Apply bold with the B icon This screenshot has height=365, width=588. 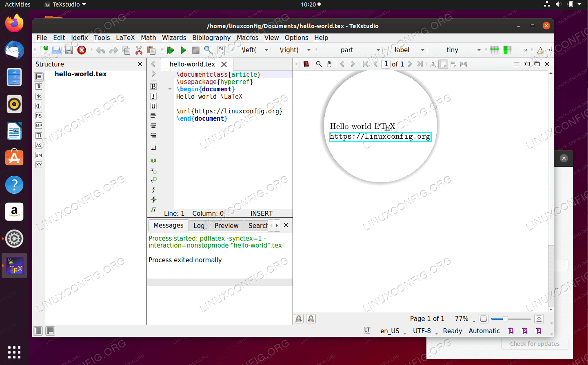(x=153, y=86)
